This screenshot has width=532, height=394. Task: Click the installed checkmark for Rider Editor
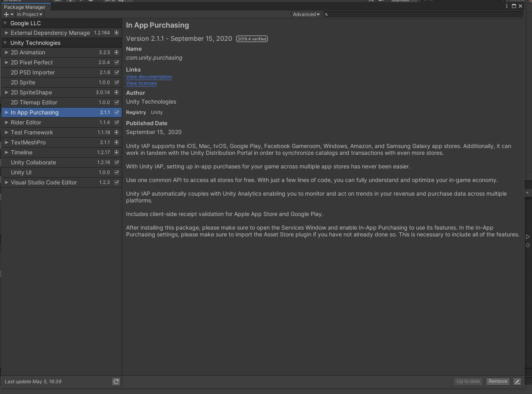pyautogui.click(x=116, y=122)
